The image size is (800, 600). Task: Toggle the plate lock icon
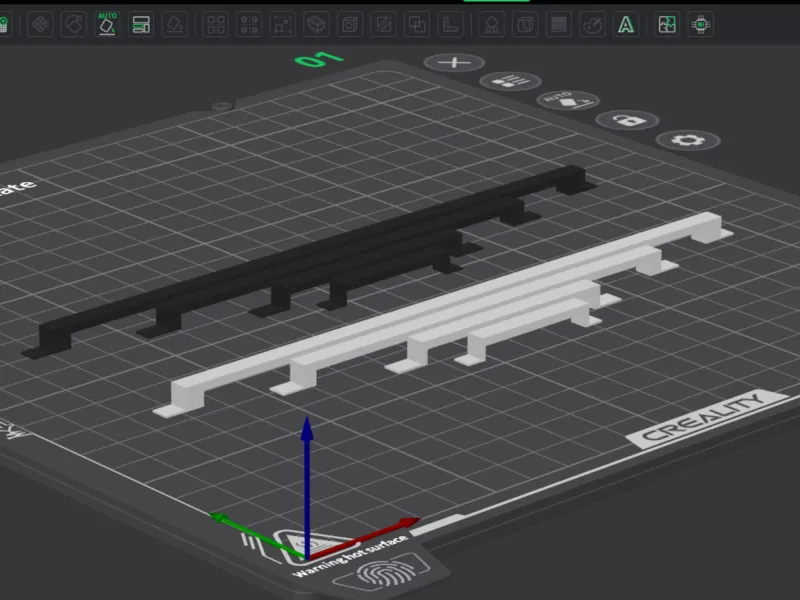(628, 120)
